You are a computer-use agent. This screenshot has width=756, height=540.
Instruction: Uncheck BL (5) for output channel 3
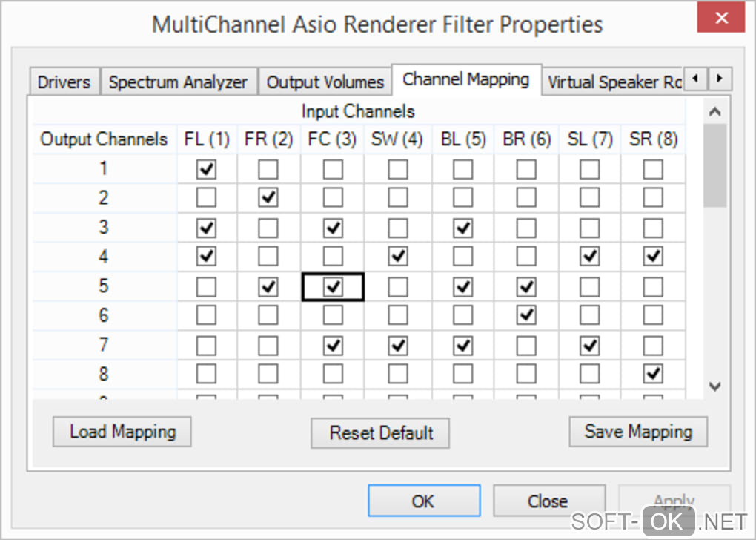(462, 228)
